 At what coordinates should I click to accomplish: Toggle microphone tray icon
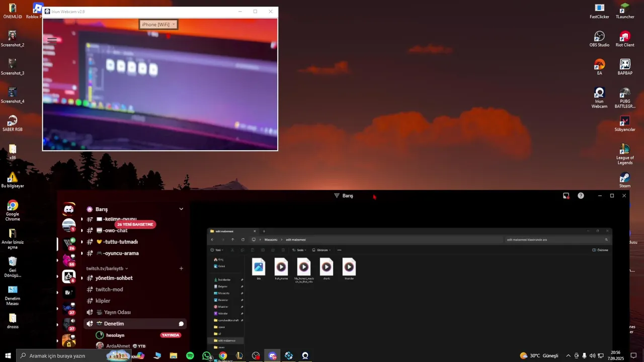coord(584,355)
